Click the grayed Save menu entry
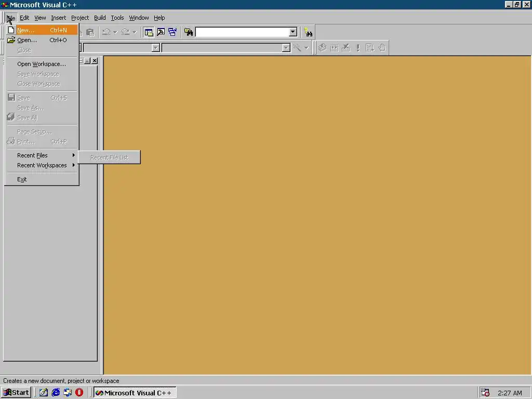 coord(42,98)
